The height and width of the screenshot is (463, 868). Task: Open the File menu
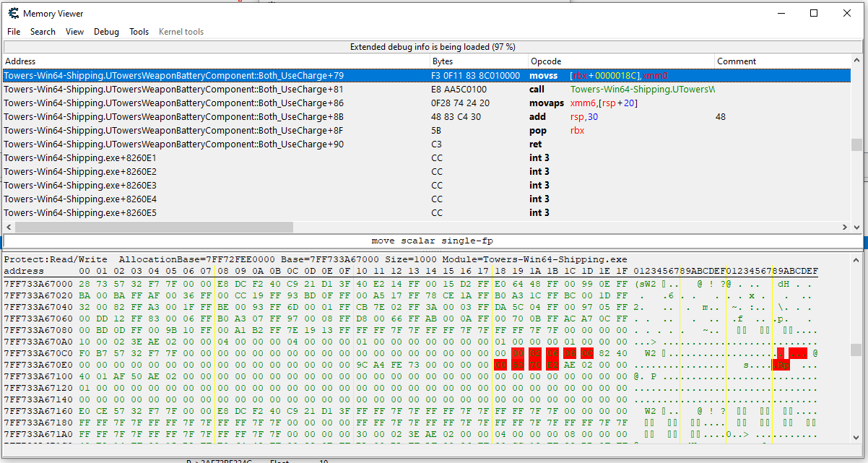click(14, 32)
